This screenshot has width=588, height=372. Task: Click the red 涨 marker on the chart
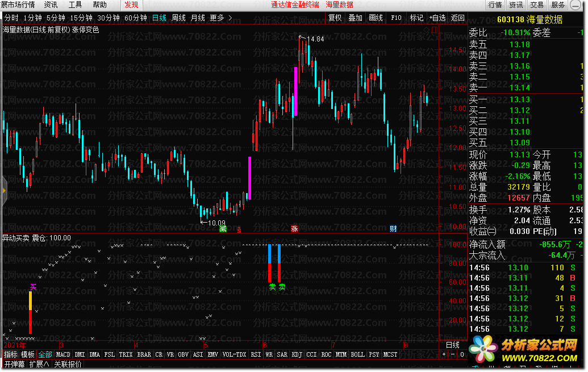(294, 229)
